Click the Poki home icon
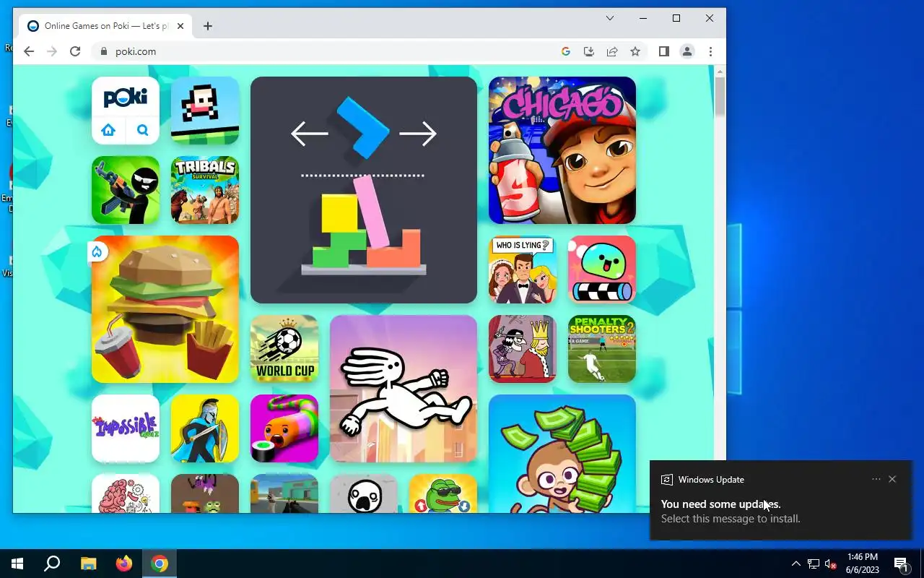 [108, 131]
